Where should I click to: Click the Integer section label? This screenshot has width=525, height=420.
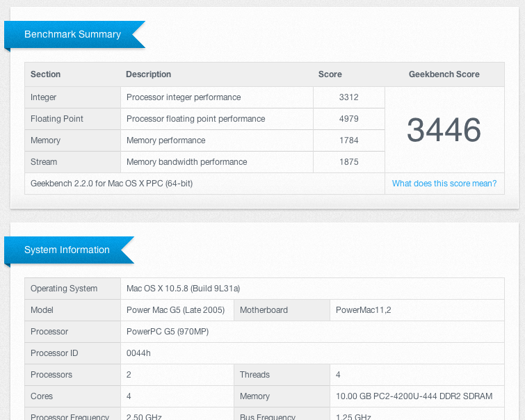43,97
